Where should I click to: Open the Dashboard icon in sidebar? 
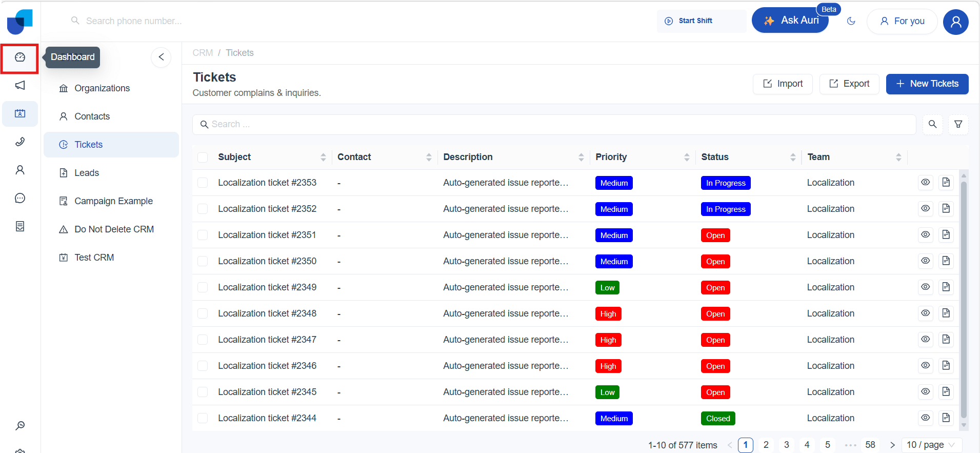[x=20, y=57]
